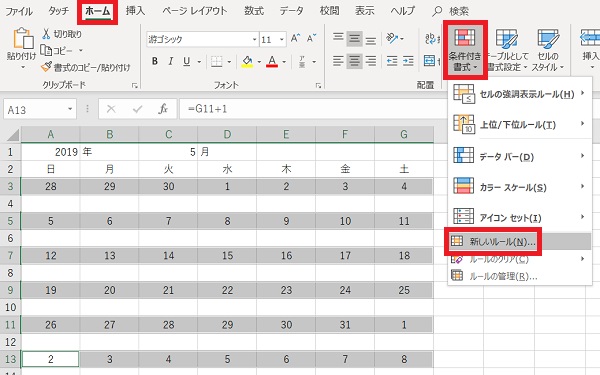
Task: Toggle Italic formatting
Action: click(x=171, y=61)
